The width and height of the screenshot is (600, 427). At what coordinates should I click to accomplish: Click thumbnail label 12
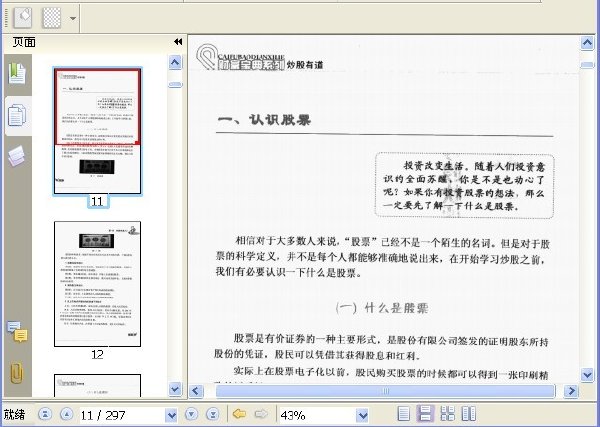click(97, 354)
